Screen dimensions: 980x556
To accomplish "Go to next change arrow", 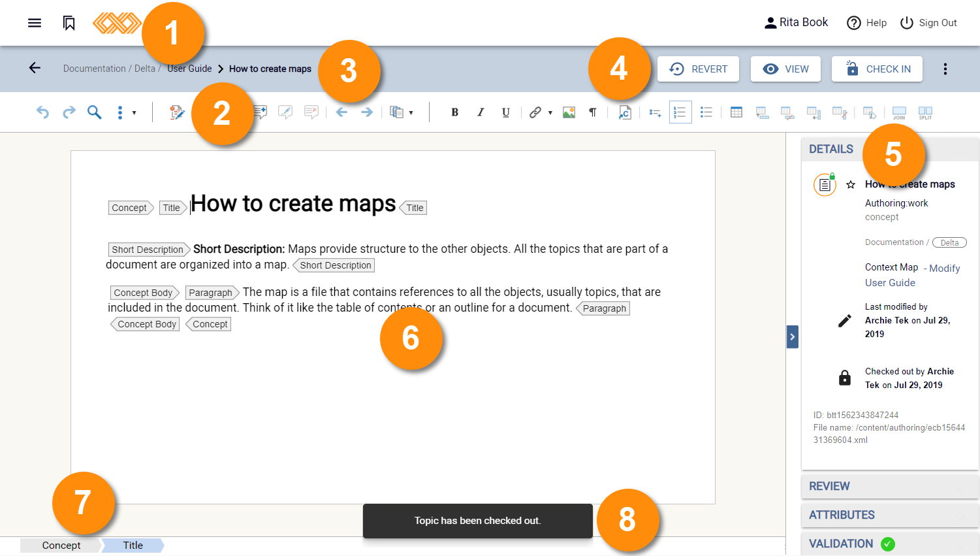I will [367, 112].
